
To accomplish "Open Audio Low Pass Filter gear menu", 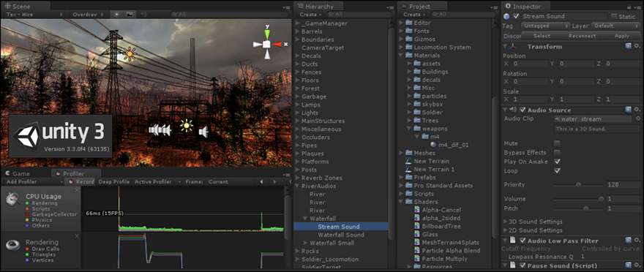I will click(637, 241).
